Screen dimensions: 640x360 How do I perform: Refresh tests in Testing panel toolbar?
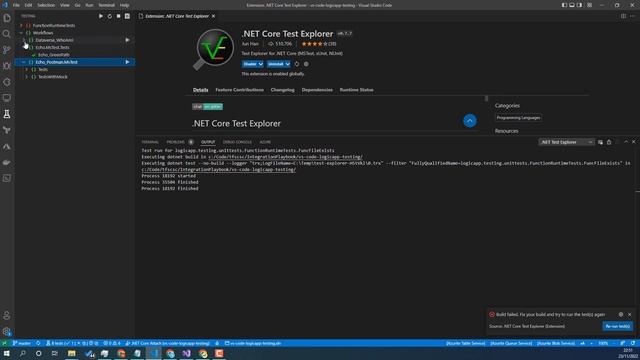pyautogui.click(x=110, y=16)
